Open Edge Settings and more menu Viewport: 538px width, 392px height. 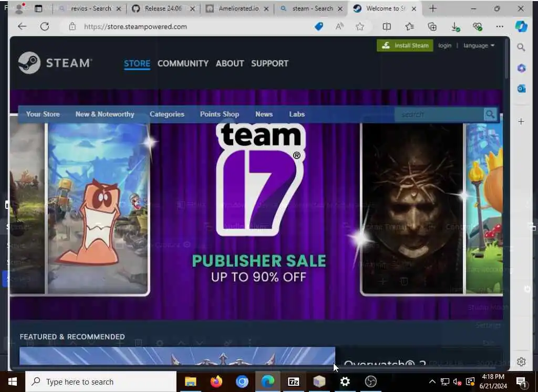(x=500, y=26)
